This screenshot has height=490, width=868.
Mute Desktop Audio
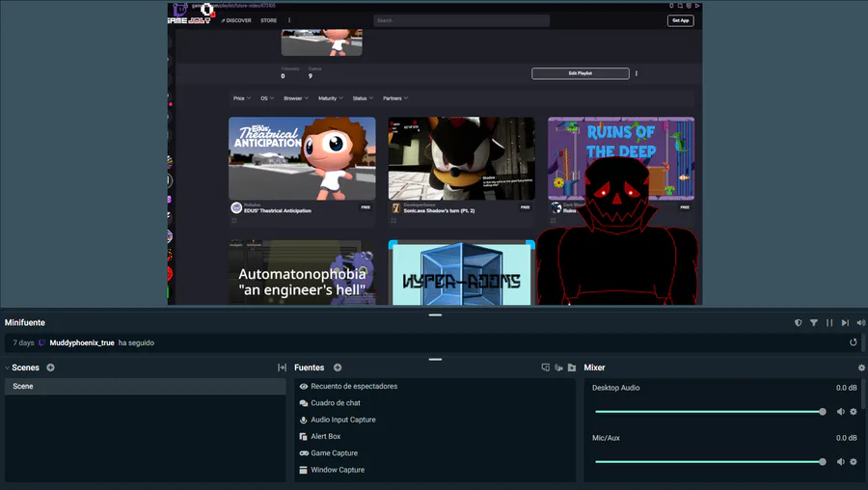840,411
